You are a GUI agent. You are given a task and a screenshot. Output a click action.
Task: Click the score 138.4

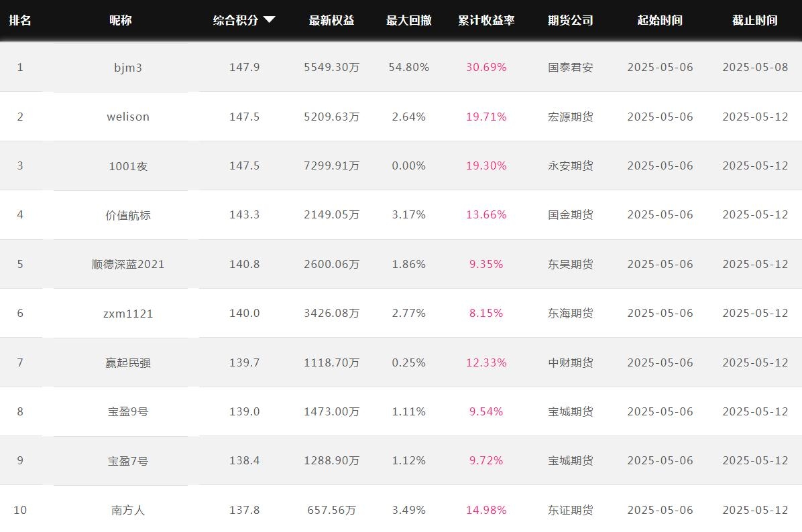click(x=245, y=460)
